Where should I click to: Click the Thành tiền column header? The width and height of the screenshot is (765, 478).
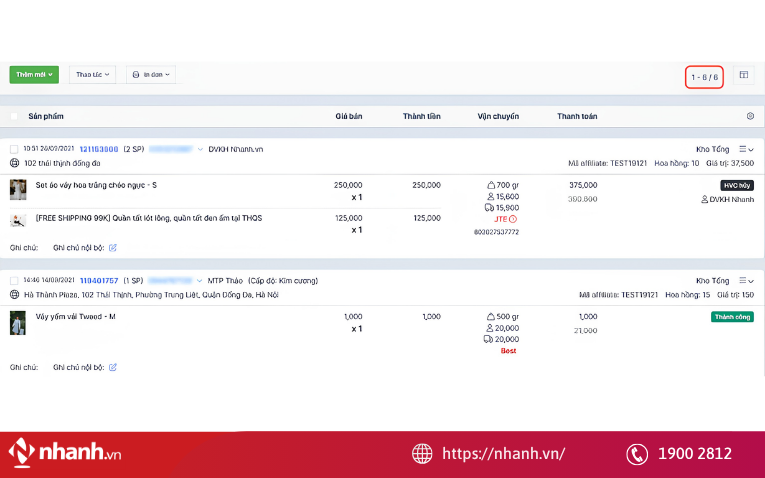[x=422, y=116]
